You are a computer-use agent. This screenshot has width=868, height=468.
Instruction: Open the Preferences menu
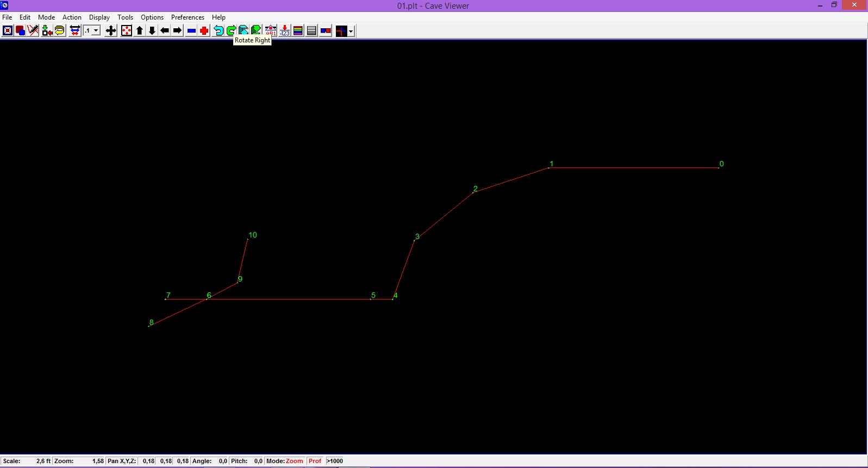(188, 17)
